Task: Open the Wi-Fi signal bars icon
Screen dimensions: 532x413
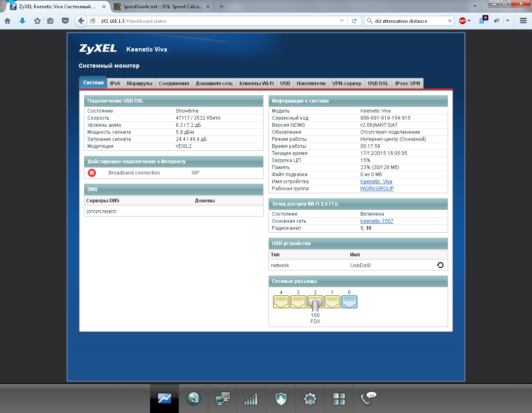Action: (251, 399)
